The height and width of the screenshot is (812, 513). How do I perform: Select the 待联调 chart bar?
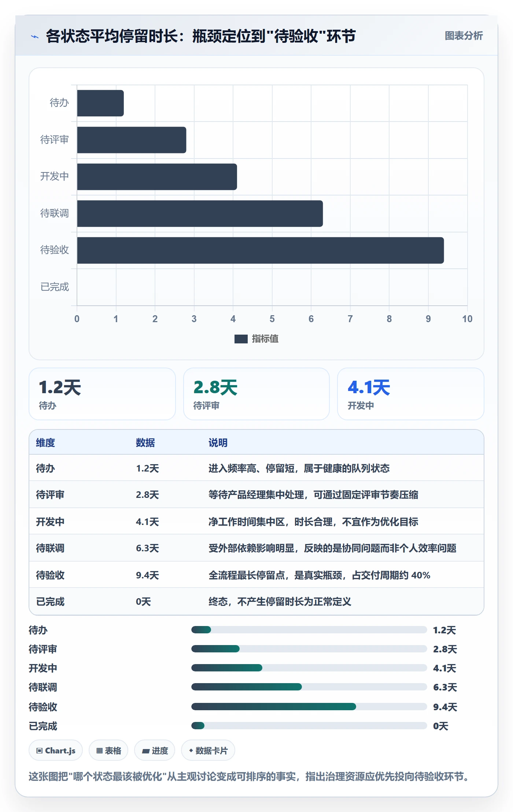pyautogui.click(x=200, y=213)
